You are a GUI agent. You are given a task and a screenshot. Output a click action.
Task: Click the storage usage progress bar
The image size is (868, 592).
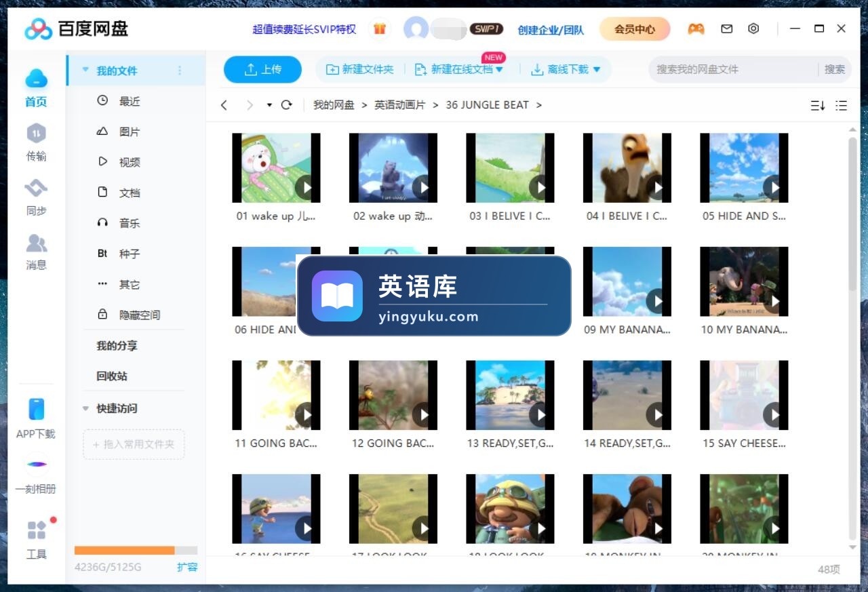[136, 551]
